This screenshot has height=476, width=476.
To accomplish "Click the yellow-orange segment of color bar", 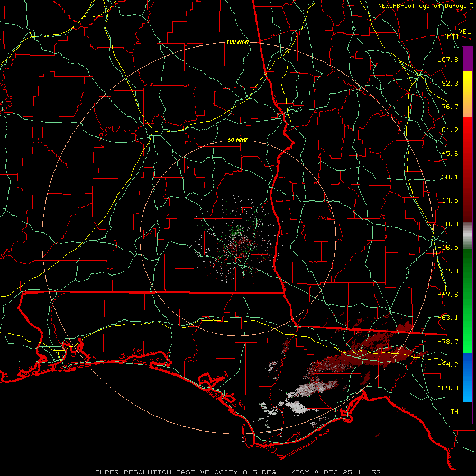I will tap(467, 94).
